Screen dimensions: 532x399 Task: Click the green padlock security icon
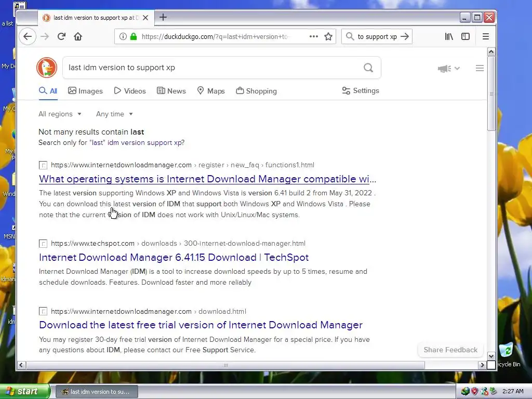[134, 37]
